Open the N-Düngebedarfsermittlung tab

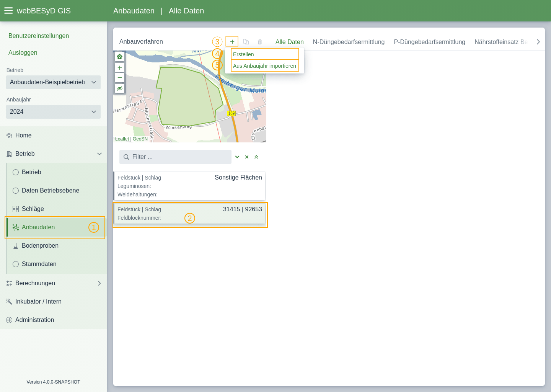[349, 42]
